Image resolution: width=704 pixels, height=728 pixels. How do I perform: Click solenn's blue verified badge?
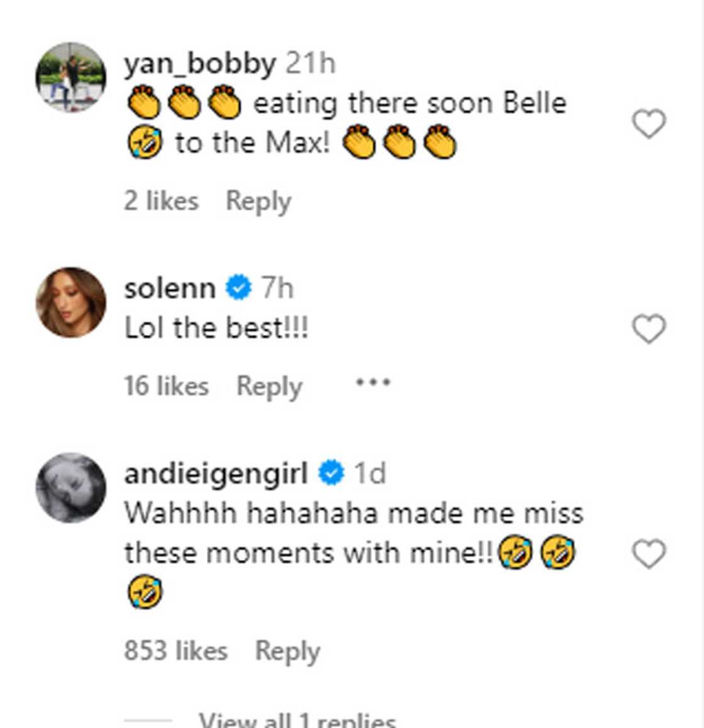(x=239, y=288)
